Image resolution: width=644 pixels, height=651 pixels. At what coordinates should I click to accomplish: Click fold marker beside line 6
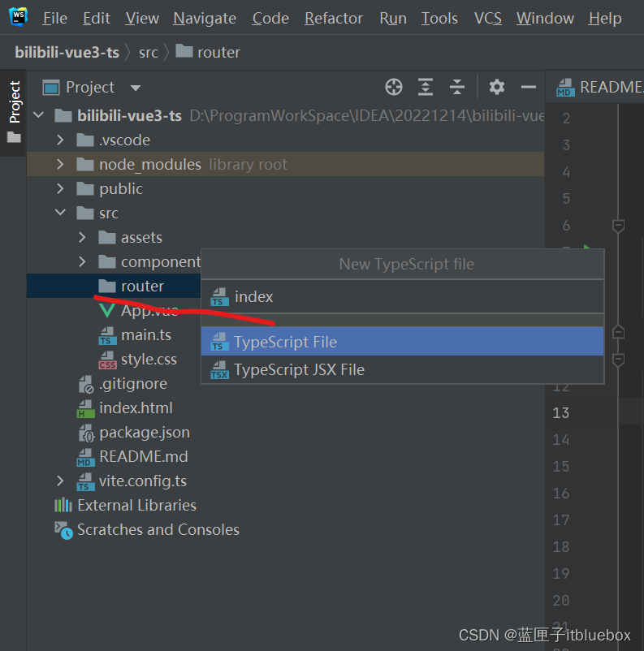tap(618, 226)
